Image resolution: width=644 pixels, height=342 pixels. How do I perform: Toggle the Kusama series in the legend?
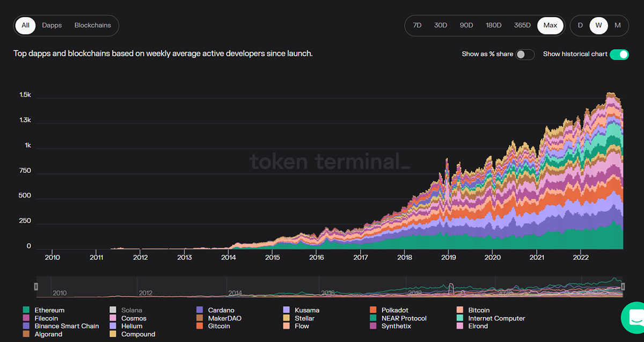[301, 310]
